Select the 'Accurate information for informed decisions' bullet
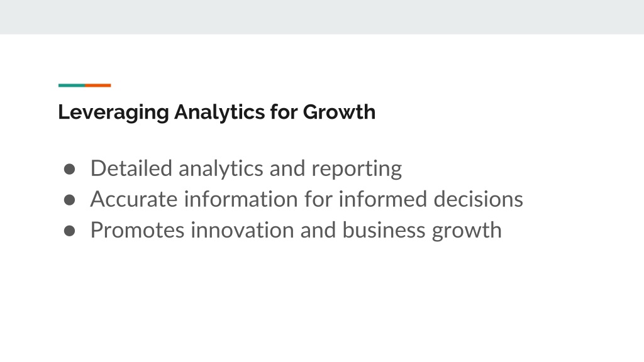 pos(306,199)
